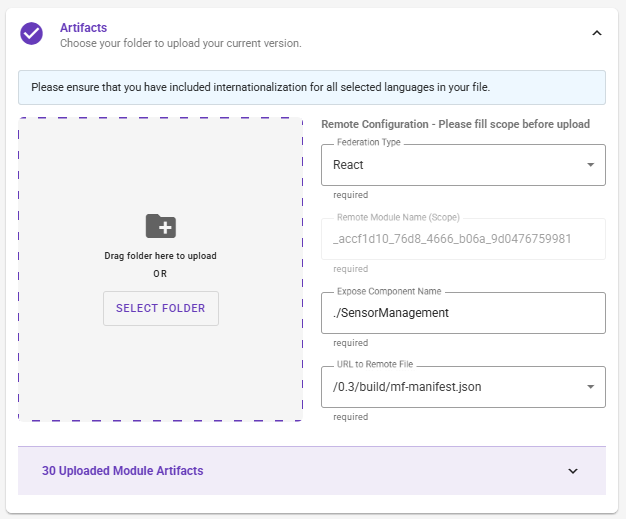Screen dimensions: 626x519
Task: Click the folder-plus upload icon
Action: click(160, 226)
